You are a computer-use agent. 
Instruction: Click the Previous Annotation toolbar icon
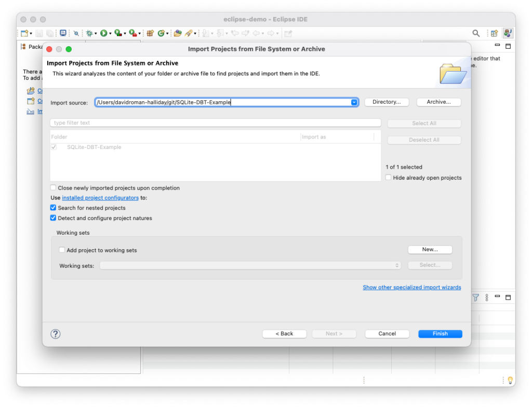click(220, 33)
